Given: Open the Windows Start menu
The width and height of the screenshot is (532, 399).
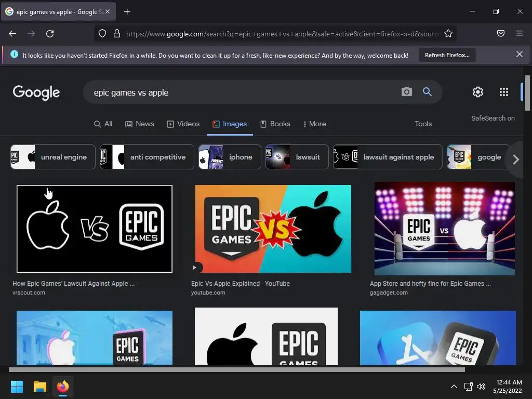Looking at the screenshot, I should tap(17, 387).
